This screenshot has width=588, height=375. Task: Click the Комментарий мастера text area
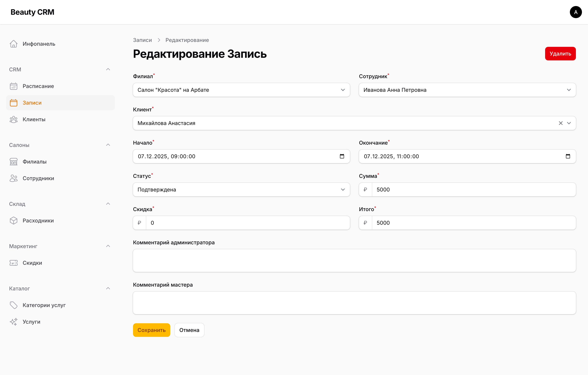354,303
